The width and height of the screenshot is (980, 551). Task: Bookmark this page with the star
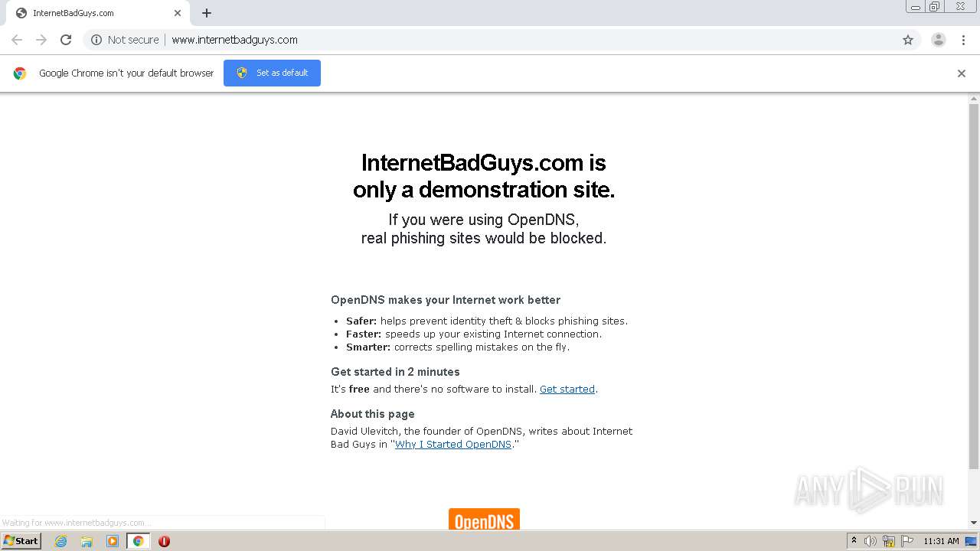[908, 40]
